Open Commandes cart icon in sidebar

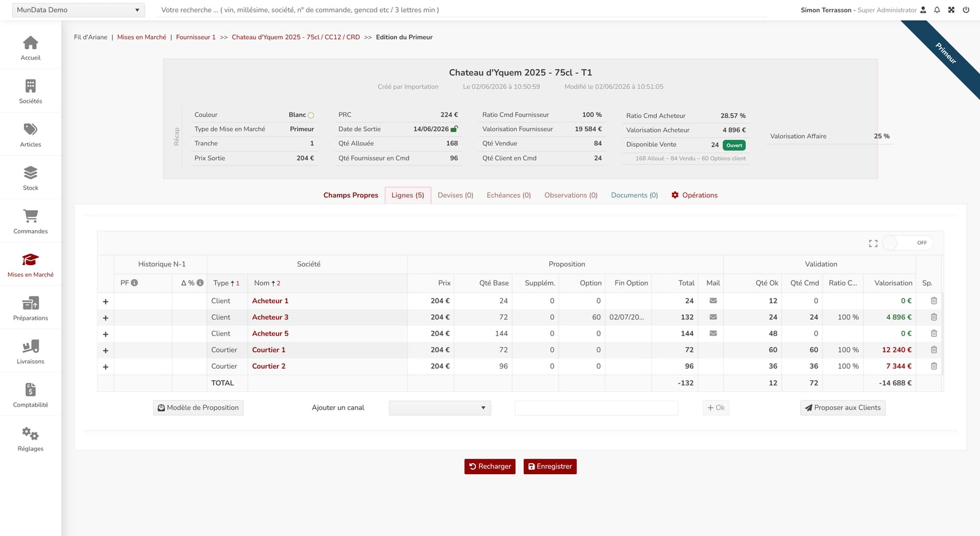tap(31, 216)
